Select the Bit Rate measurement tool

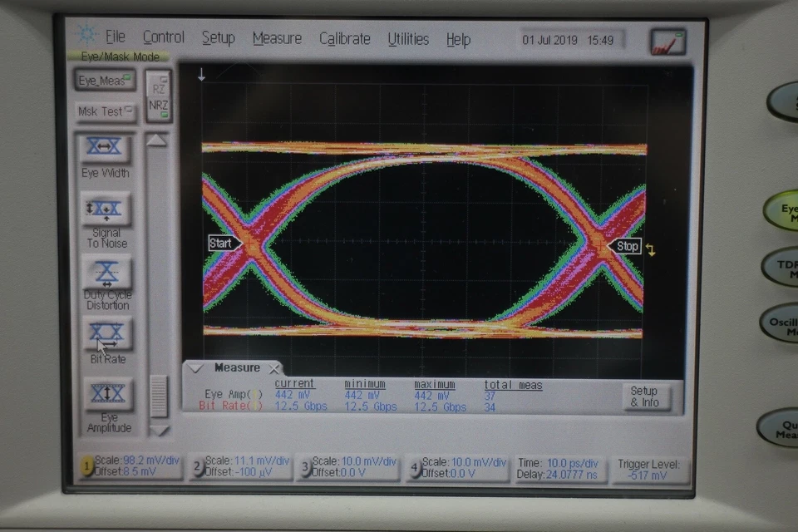[106, 332]
